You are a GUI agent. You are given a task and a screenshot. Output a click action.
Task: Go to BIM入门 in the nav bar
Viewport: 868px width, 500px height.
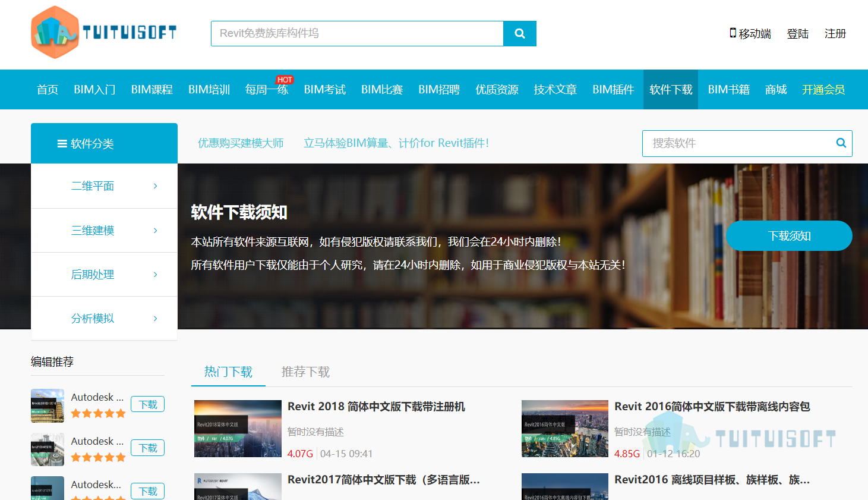click(94, 90)
